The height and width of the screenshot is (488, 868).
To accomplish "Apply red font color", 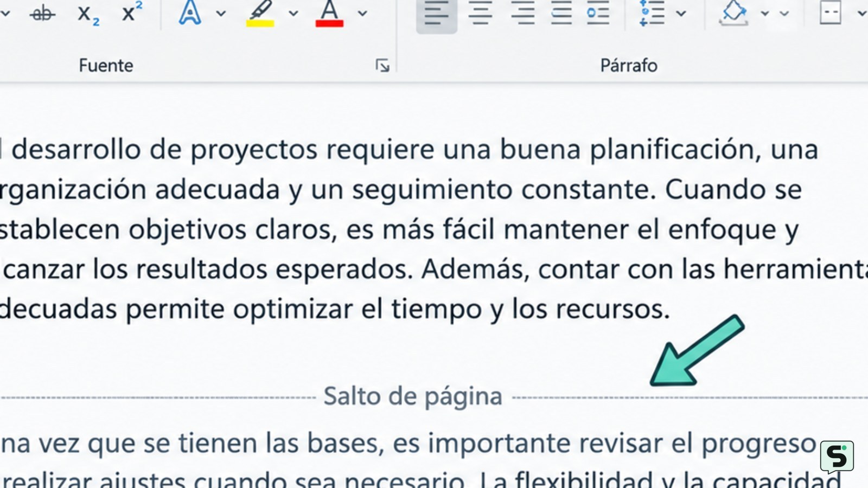I will click(x=329, y=13).
